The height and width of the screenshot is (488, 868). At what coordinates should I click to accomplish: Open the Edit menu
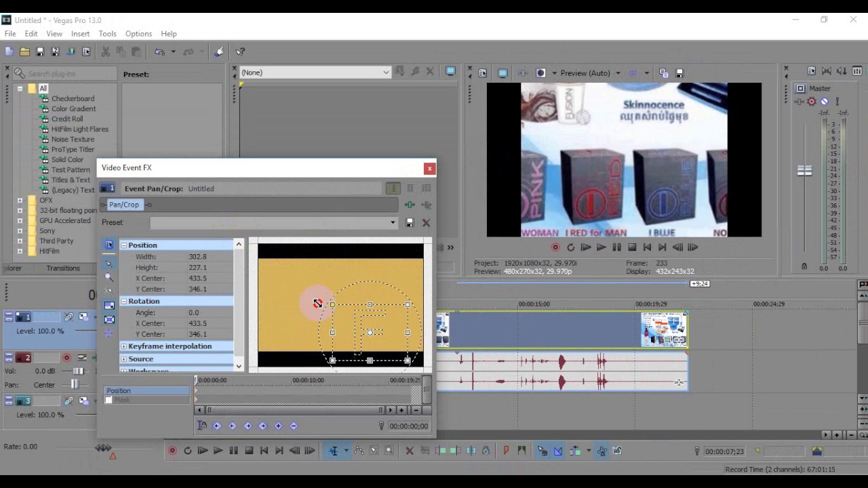click(x=31, y=34)
